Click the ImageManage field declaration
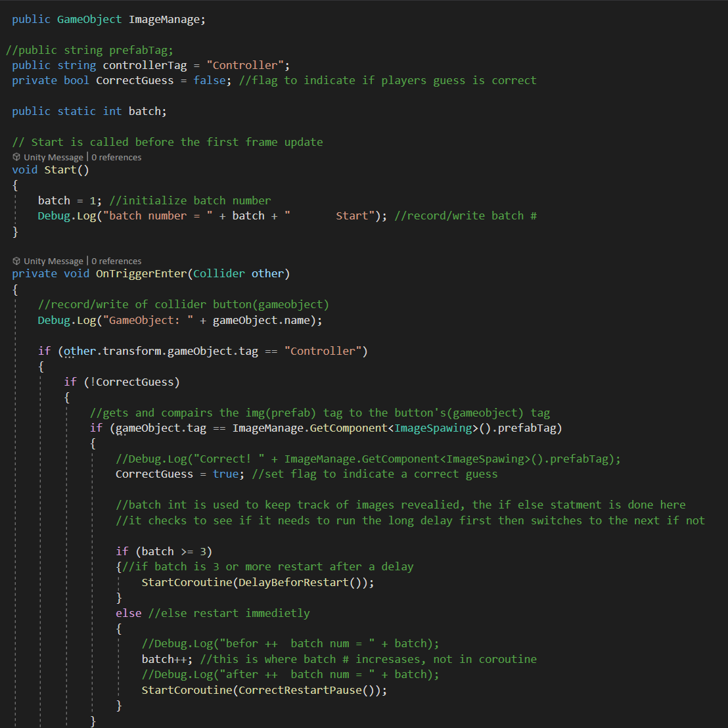Image resolution: width=728 pixels, height=728 pixels. pyautogui.click(x=108, y=20)
